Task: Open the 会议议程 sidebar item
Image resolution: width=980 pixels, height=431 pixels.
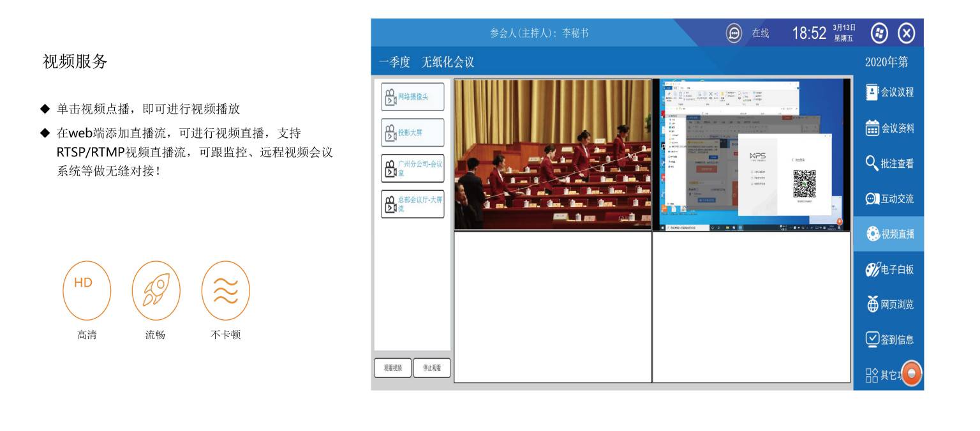Action: (x=889, y=92)
